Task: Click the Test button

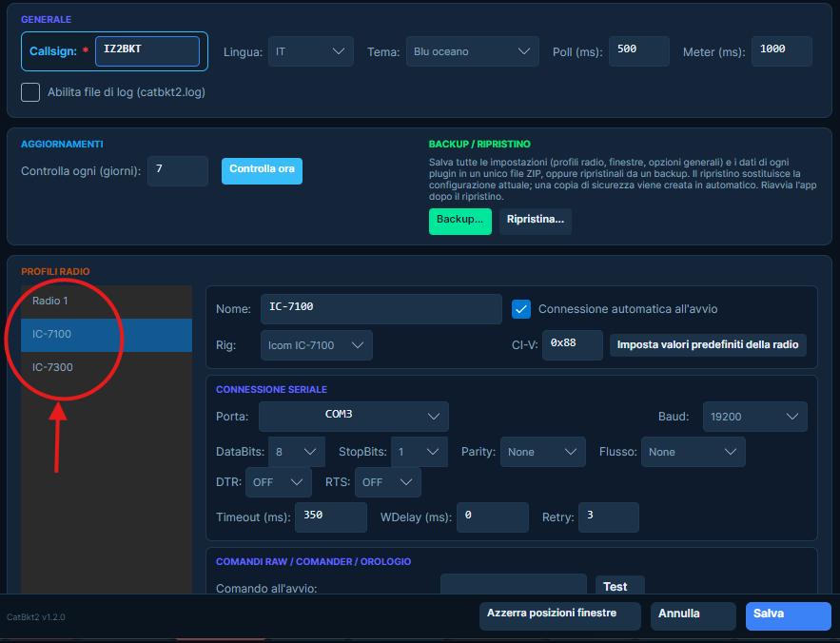Action: point(620,585)
